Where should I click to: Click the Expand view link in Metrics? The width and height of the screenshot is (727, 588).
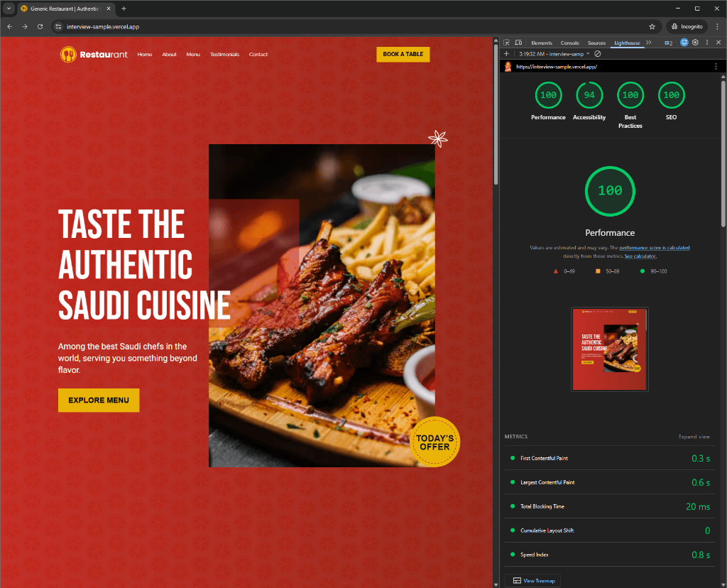click(x=693, y=436)
